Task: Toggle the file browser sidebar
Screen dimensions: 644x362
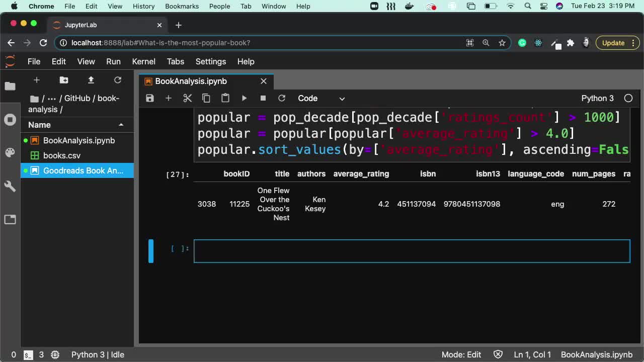Action: tap(10, 86)
